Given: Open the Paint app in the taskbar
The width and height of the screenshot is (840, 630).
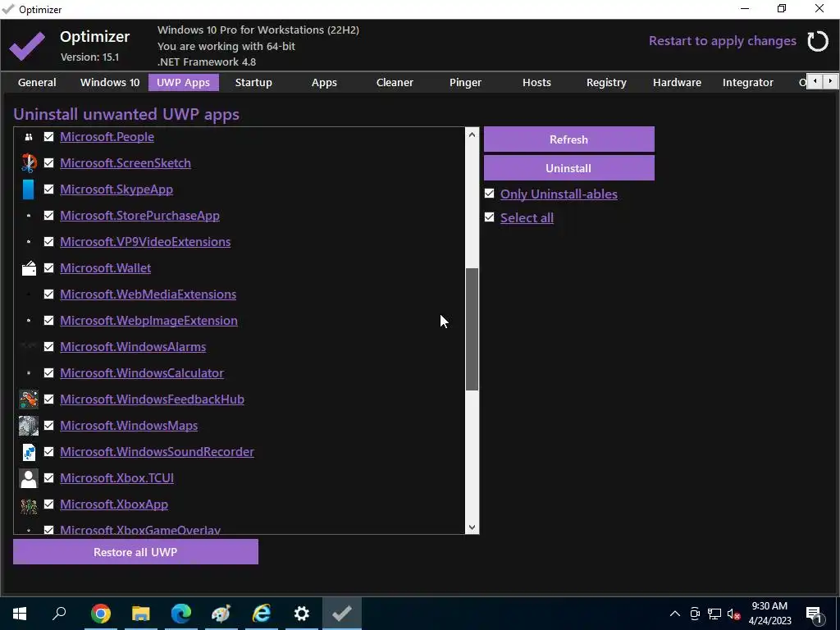Looking at the screenshot, I should pos(221,614).
